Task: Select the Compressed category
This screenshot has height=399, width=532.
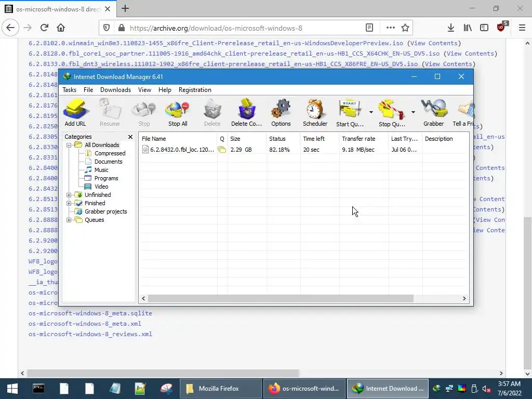Action: (x=110, y=153)
